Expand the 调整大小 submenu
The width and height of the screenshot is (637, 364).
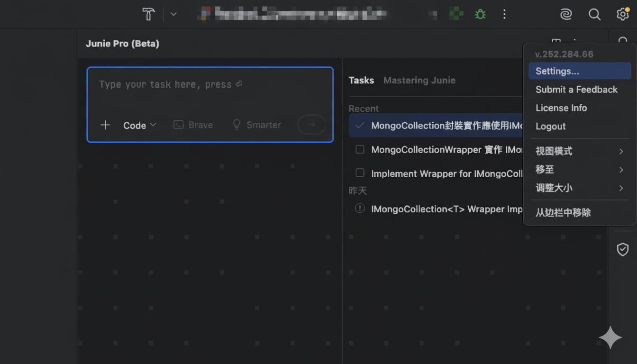click(580, 188)
